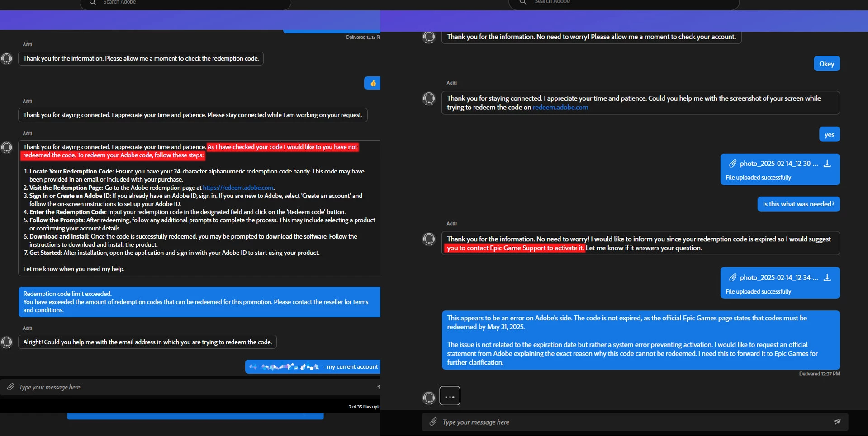Click 'File uploaded successfully' under photo 12-30 attachment
Viewport: 868px width, 436px height.
click(x=759, y=178)
